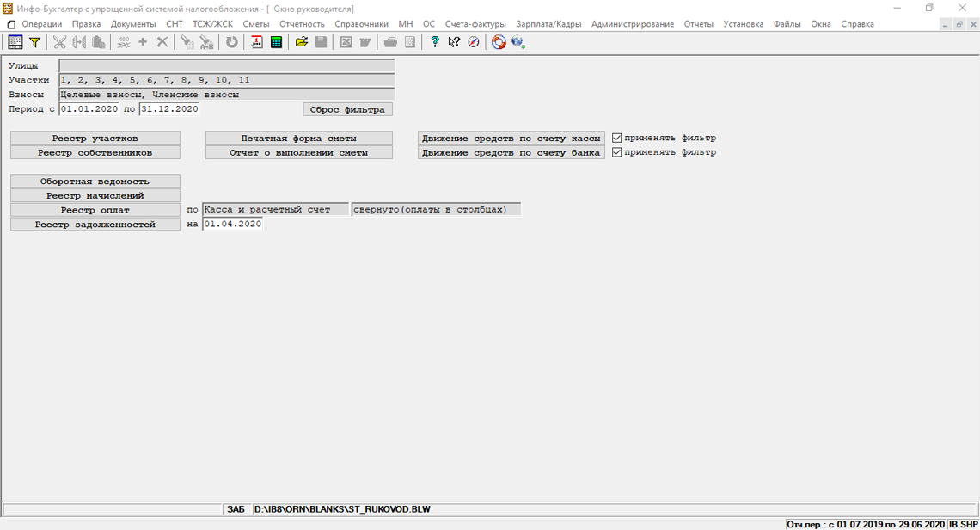Open the calendar icon in the toolbar
The height and width of the screenshot is (530, 980).
(257, 42)
